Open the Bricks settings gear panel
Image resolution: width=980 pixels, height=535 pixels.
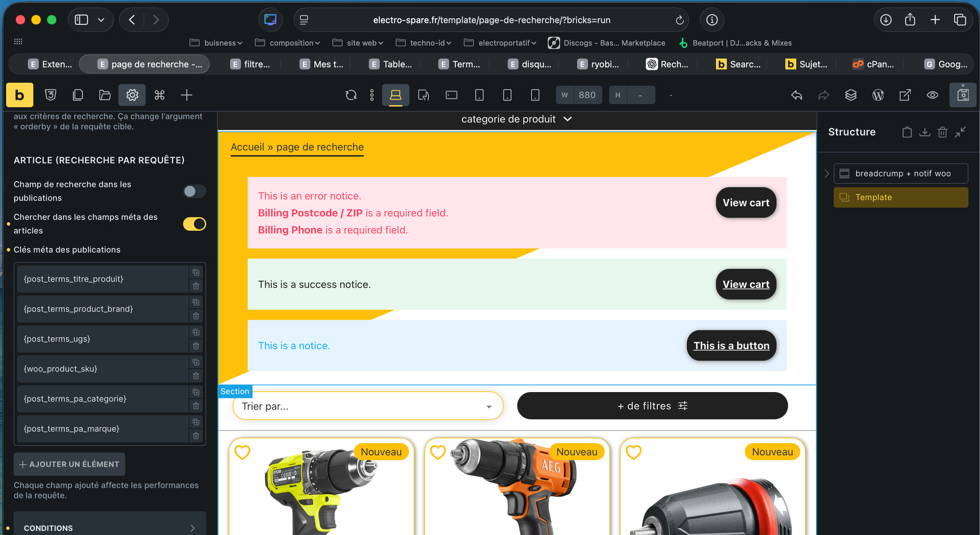click(x=132, y=95)
